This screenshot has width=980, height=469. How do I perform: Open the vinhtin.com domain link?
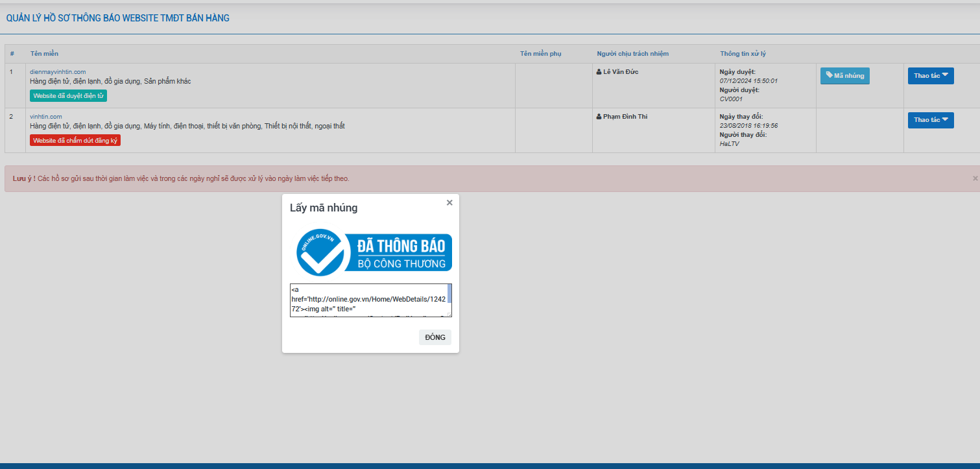pyautogui.click(x=46, y=116)
